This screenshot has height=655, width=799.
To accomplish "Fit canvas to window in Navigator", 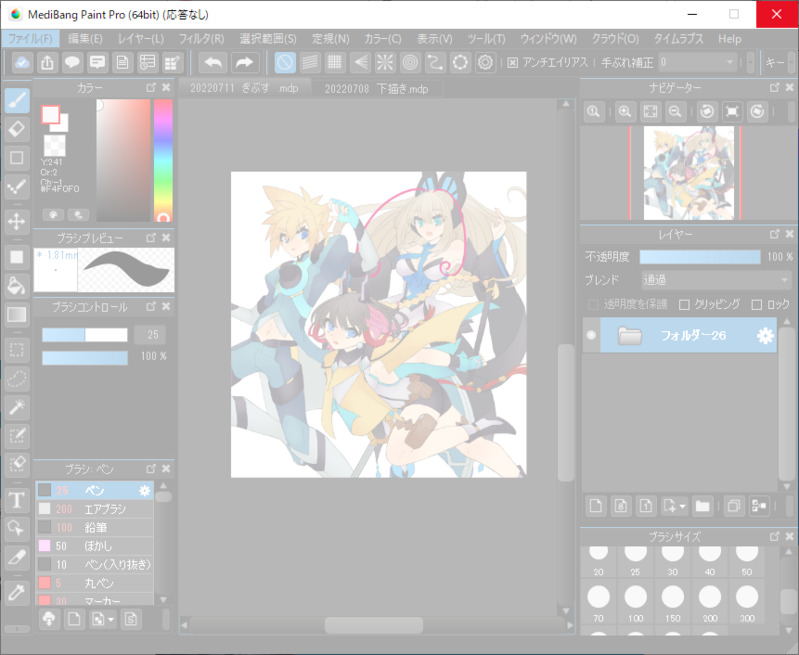I will [650, 112].
